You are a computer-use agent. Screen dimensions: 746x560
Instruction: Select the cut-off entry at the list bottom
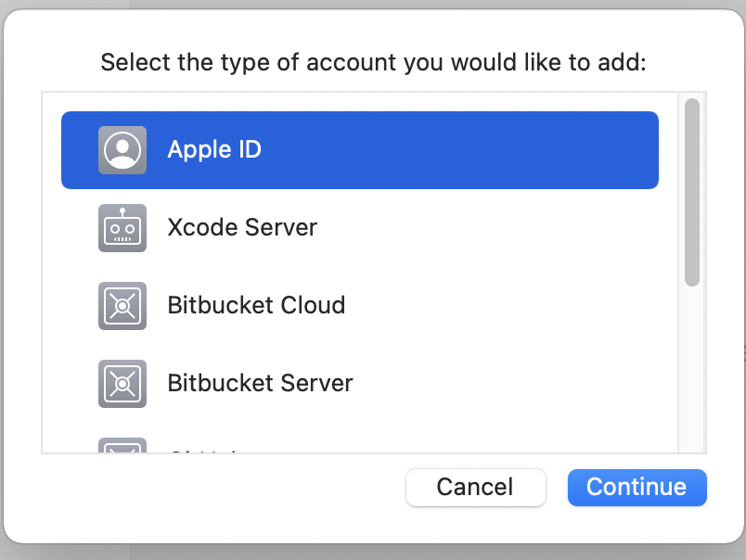[x=204, y=450]
